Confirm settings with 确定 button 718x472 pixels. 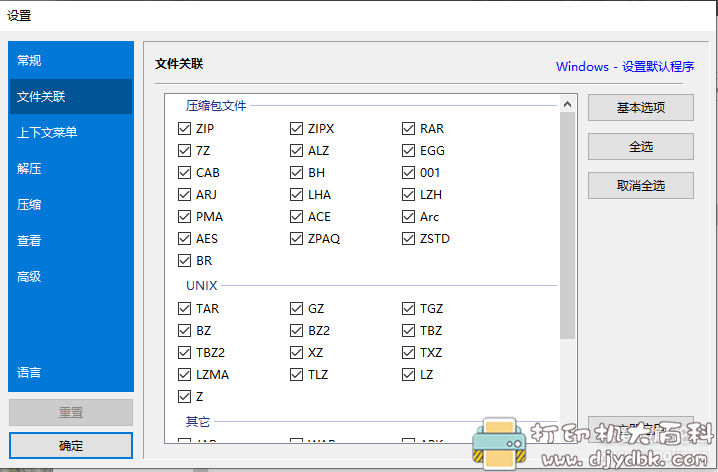click(71, 445)
